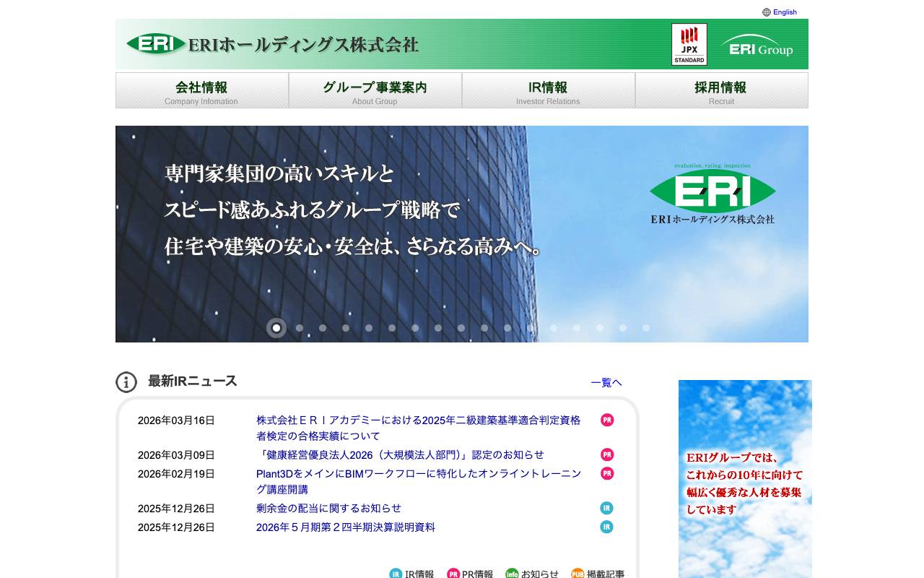Open the IR情報 navigation menu
This screenshot has height=578, width=924.
(x=548, y=90)
